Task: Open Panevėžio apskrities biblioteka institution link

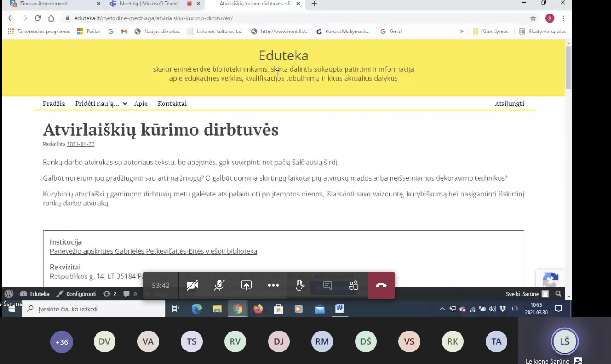Action: point(154,251)
